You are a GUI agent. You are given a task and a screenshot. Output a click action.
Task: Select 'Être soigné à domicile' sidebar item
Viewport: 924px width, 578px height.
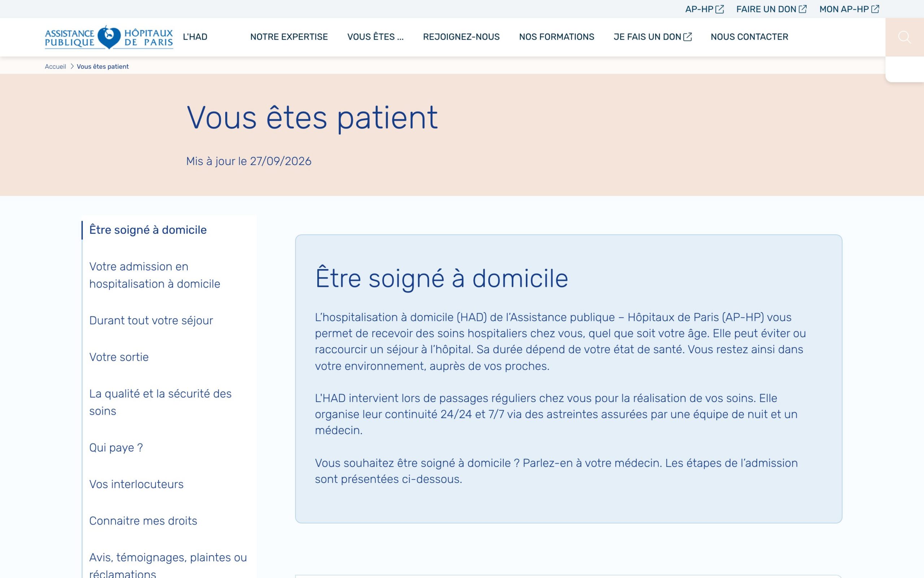pos(148,230)
